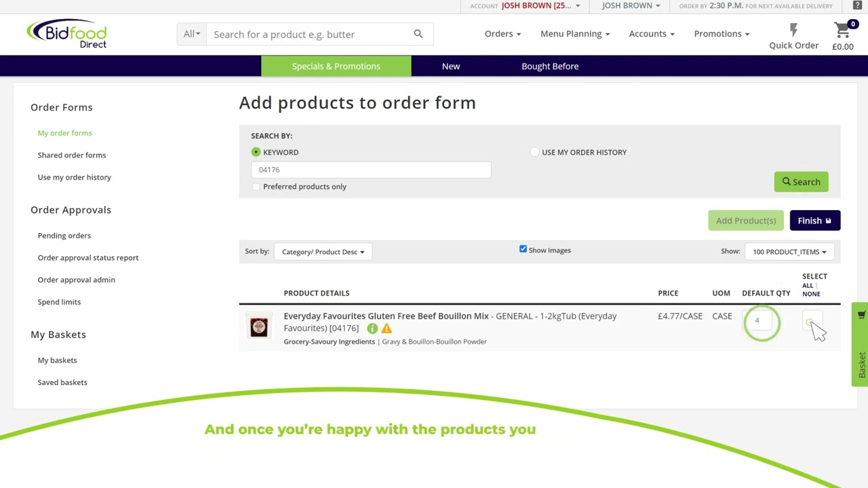Open Pending orders
The image size is (868, 488).
click(x=64, y=235)
